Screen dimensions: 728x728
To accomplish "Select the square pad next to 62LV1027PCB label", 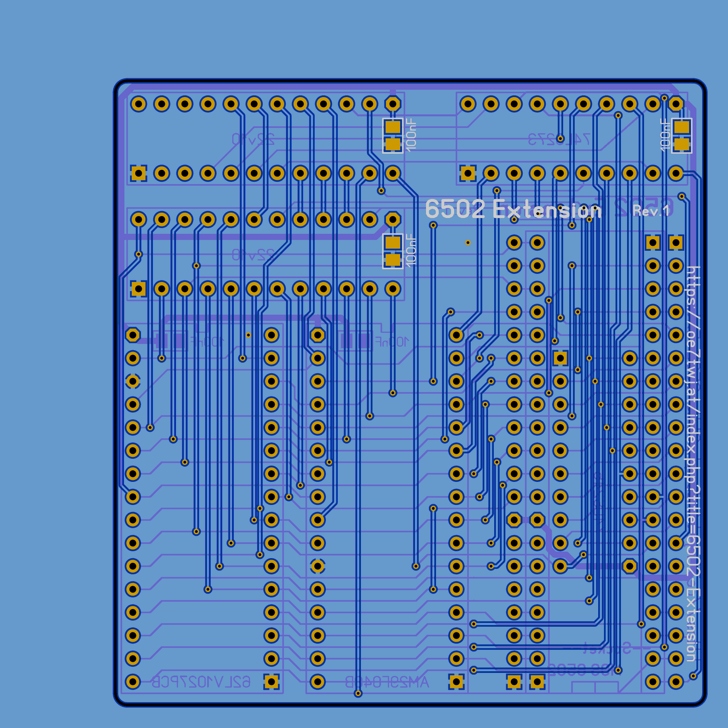I will (272, 682).
